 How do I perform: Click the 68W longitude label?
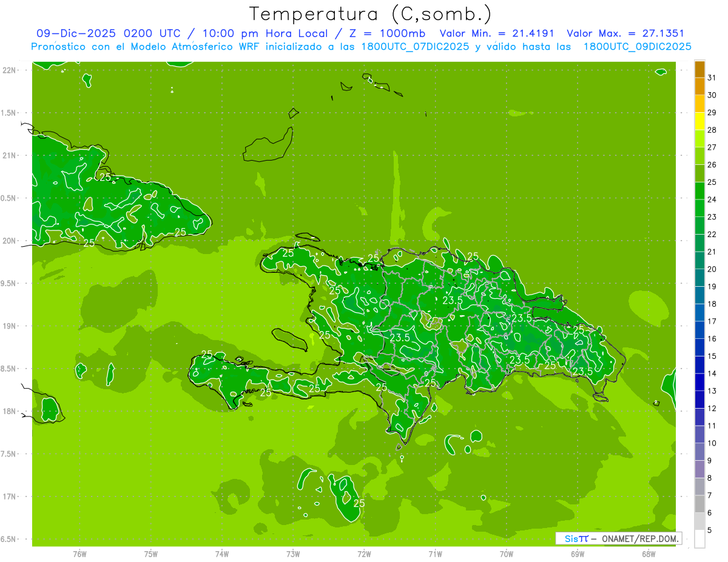tap(649, 554)
